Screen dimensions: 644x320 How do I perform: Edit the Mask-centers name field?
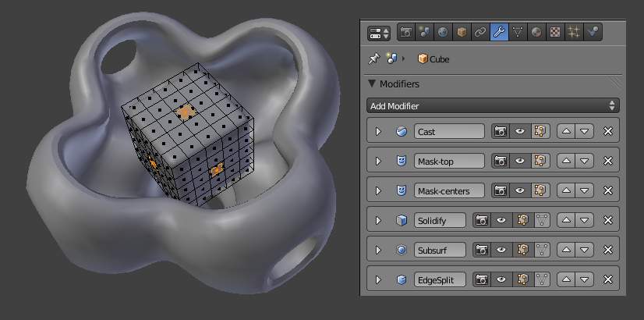(x=449, y=191)
